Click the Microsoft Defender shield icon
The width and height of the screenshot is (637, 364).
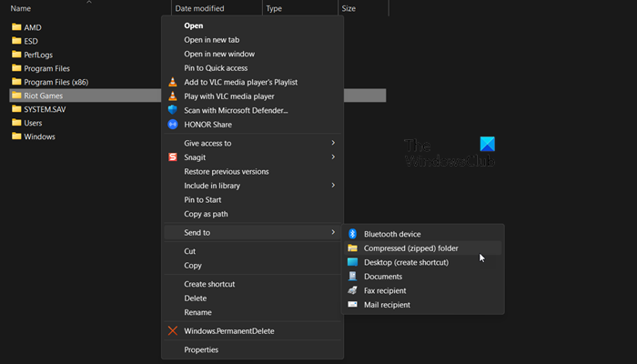(x=174, y=110)
